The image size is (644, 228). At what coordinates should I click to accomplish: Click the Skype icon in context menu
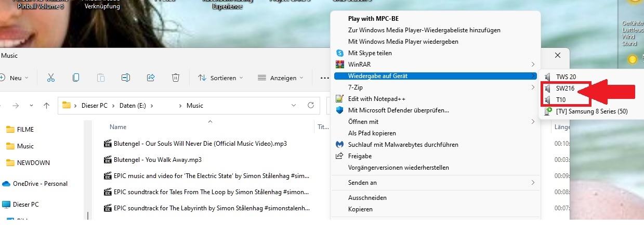click(x=340, y=53)
